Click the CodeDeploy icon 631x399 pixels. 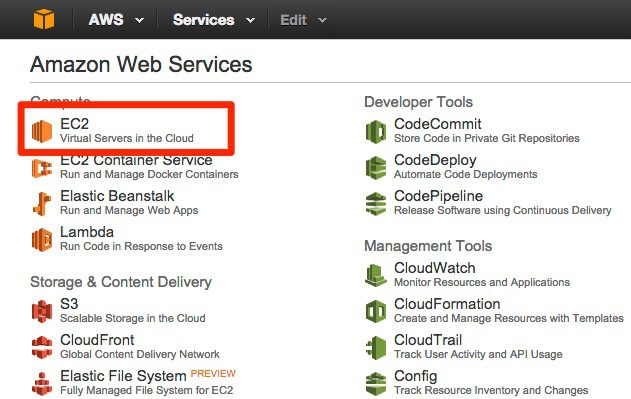click(x=376, y=167)
